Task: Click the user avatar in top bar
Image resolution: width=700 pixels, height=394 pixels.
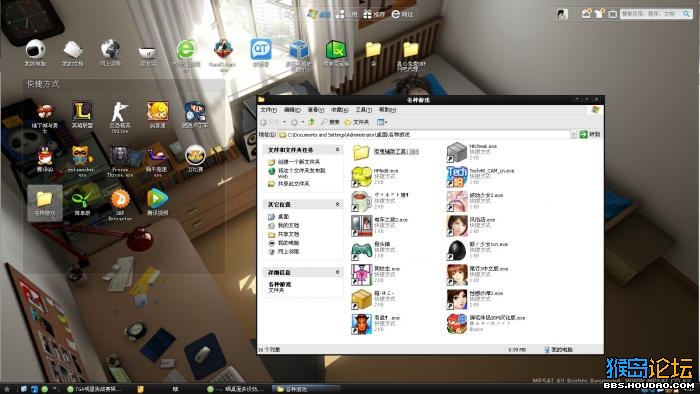Action: pyautogui.click(x=562, y=14)
